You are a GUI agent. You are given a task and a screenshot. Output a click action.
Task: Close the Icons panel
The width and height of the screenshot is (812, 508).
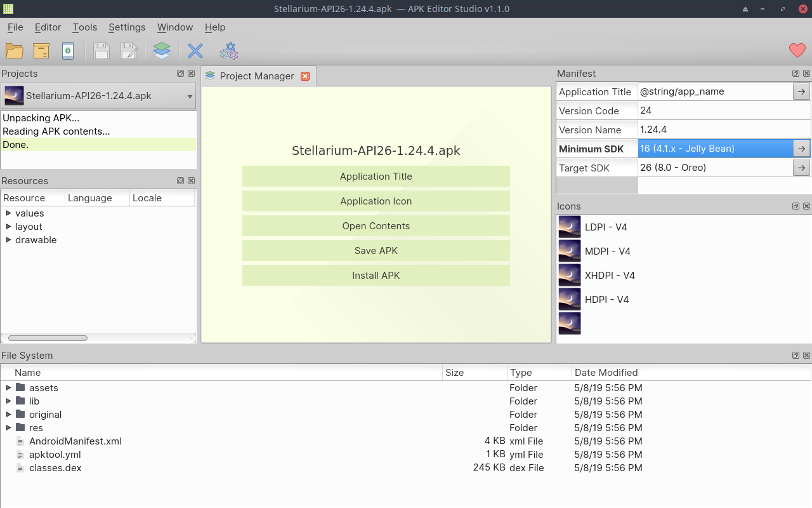tap(806, 206)
